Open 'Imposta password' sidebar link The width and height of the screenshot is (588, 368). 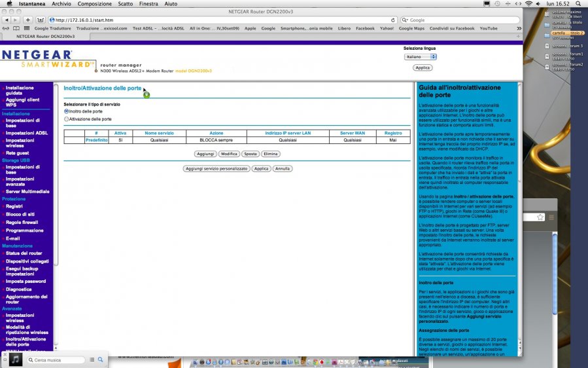26,282
